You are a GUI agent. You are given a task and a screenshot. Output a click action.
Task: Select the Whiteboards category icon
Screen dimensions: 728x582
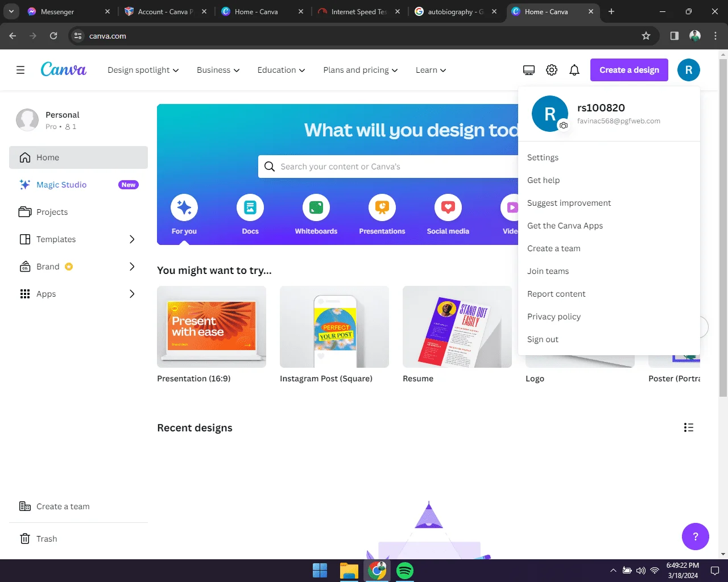pos(316,207)
